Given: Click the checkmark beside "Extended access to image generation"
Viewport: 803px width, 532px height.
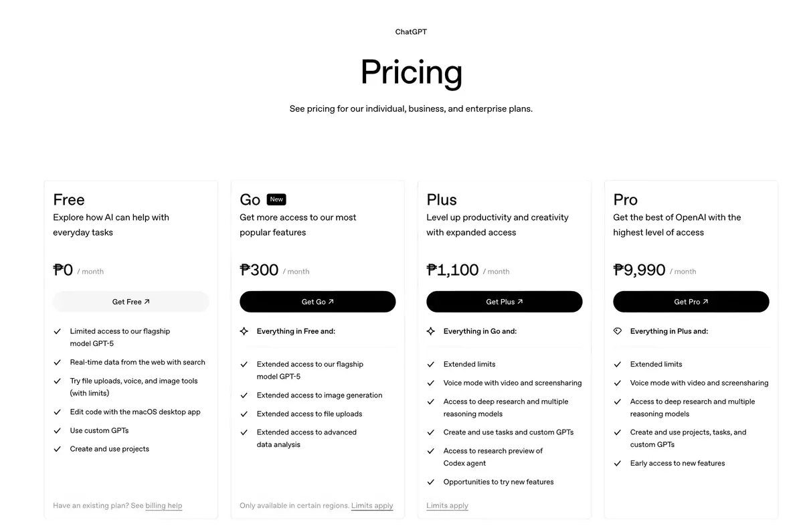Looking at the screenshot, I should click(x=244, y=395).
